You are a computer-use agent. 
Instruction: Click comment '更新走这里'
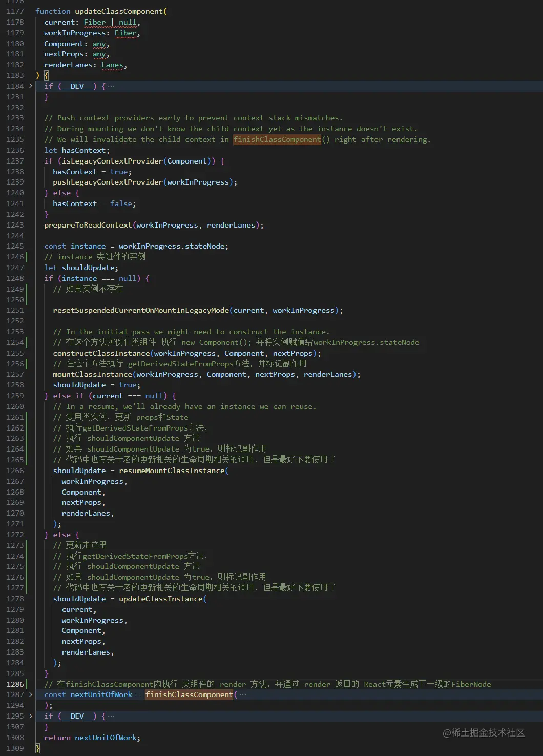click(80, 545)
